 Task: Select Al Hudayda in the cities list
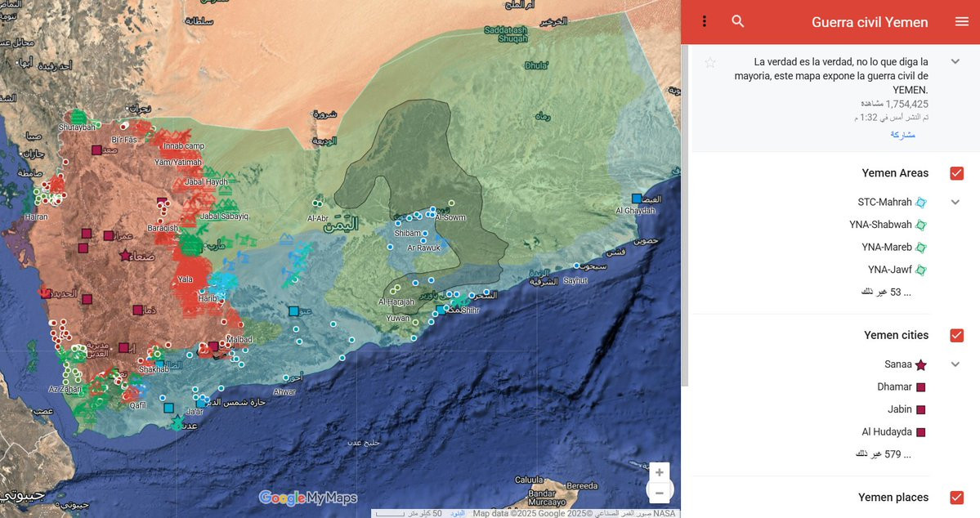tap(893, 431)
